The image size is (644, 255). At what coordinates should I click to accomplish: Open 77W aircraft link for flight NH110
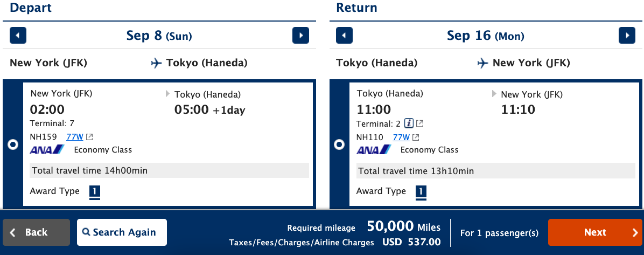coord(401,137)
